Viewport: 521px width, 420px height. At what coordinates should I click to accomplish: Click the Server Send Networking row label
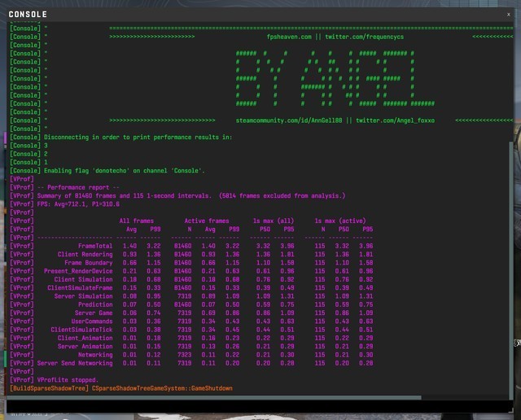[x=75, y=363]
